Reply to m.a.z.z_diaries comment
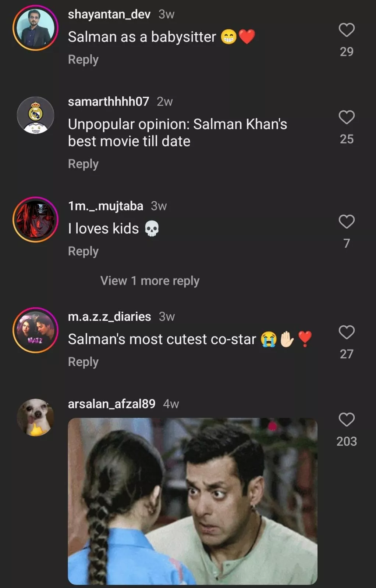 click(83, 362)
